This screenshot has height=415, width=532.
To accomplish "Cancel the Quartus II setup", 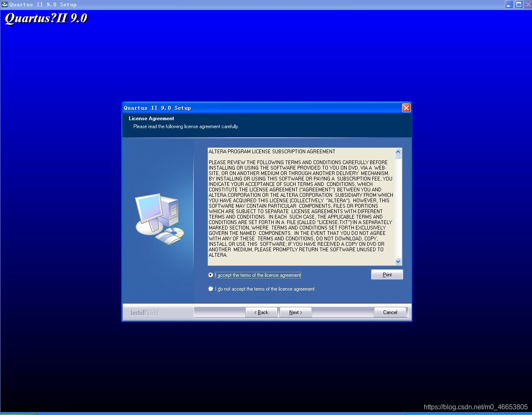I will [390, 312].
